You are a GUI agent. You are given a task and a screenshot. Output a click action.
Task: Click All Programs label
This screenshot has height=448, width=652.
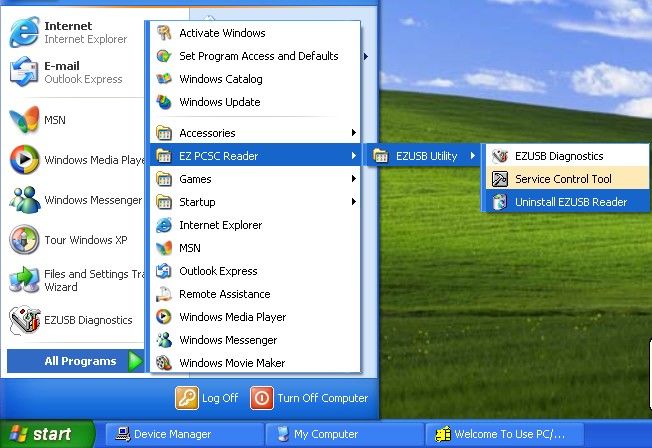tap(80, 361)
